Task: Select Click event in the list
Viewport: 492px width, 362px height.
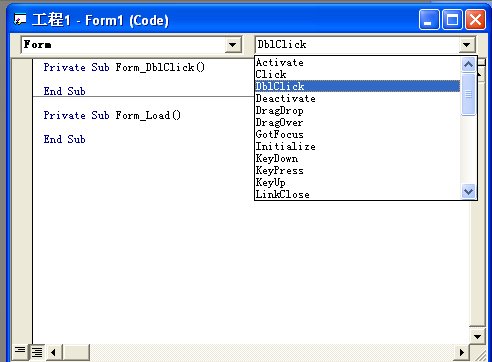Action: [x=357, y=74]
